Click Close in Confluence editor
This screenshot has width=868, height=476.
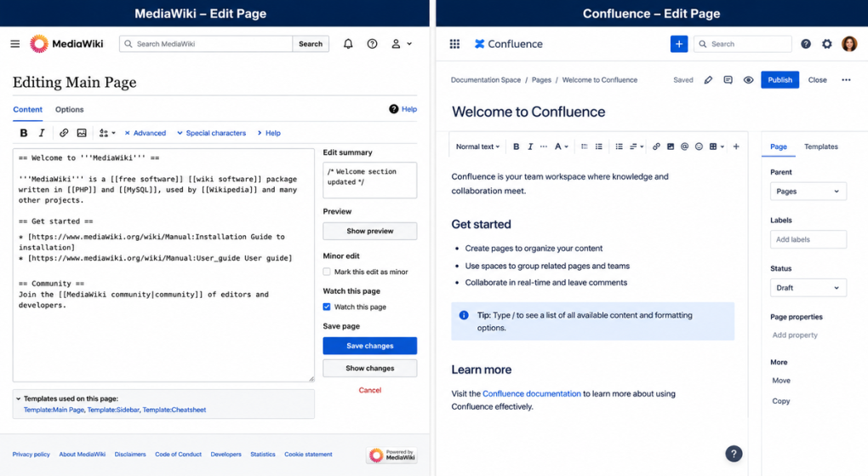click(817, 80)
